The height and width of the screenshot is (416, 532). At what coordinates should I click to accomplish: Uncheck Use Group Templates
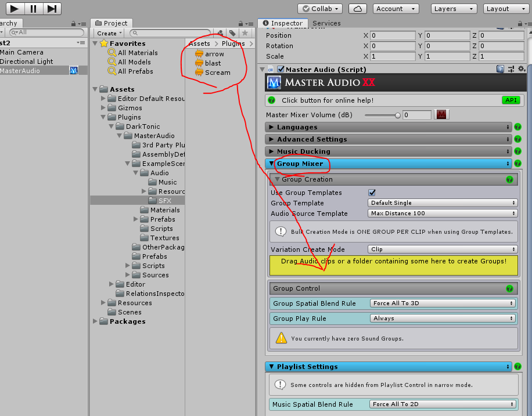(x=372, y=193)
